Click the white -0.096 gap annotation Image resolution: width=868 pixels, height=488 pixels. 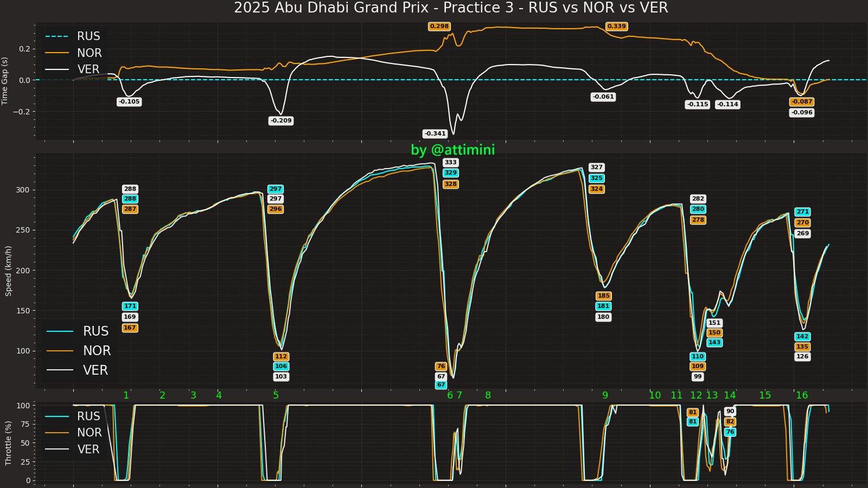pyautogui.click(x=802, y=113)
